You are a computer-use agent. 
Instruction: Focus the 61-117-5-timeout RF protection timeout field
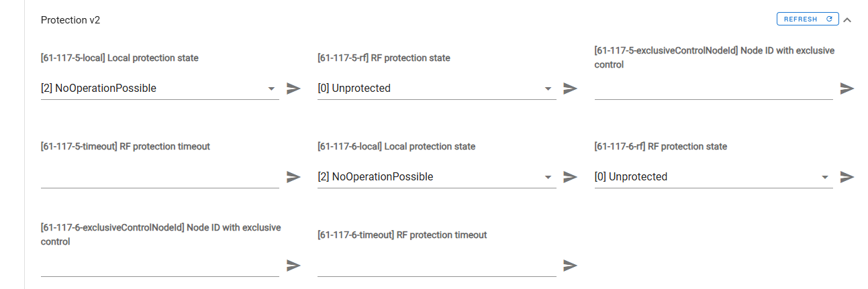[160, 177]
